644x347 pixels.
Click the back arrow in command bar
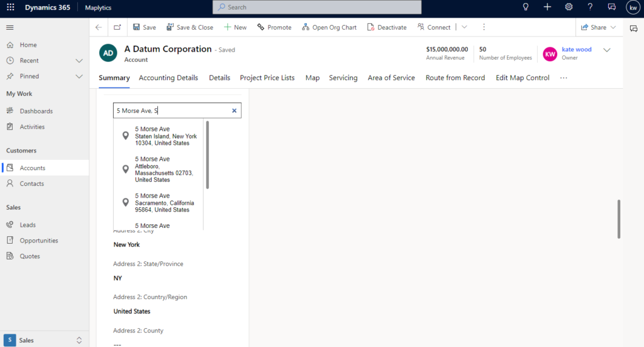(x=98, y=27)
